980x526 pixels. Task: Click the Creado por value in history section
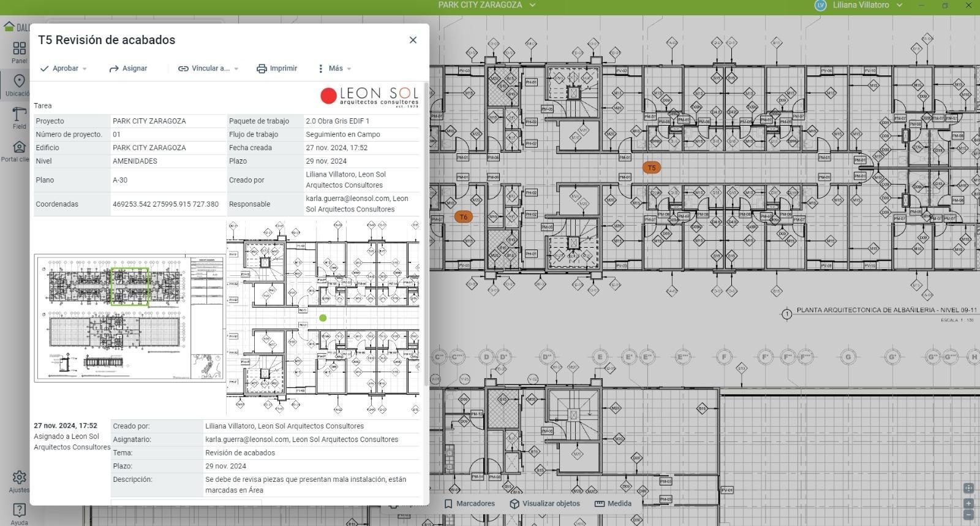click(x=285, y=426)
